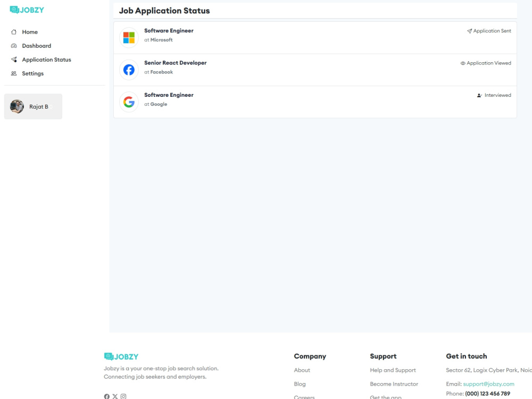Click the Dashboard gauge icon

coord(14,46)
